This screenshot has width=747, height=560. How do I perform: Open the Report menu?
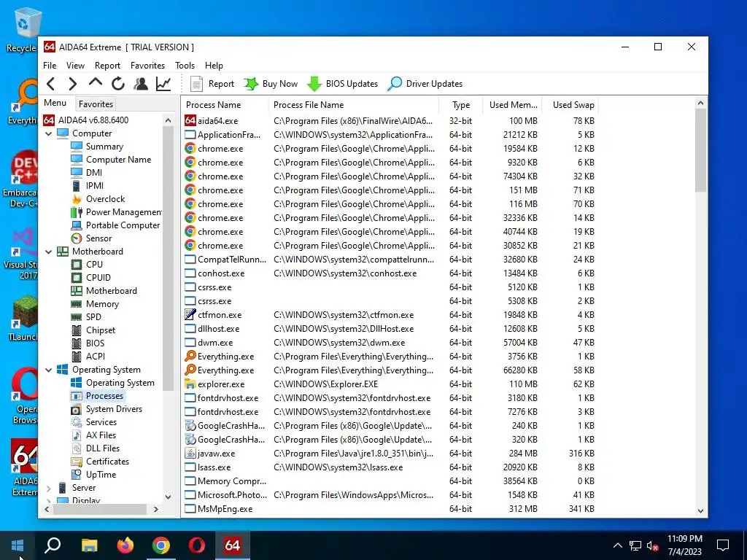[107, 66]
